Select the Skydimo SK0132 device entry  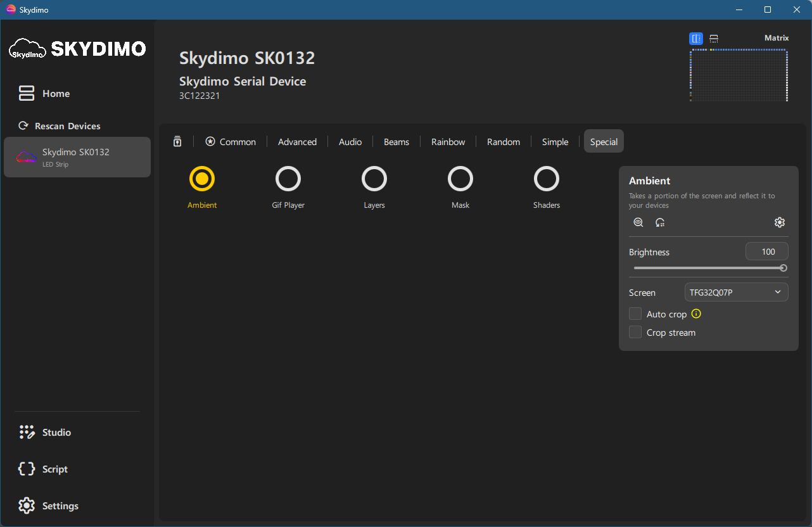[77, 157]
